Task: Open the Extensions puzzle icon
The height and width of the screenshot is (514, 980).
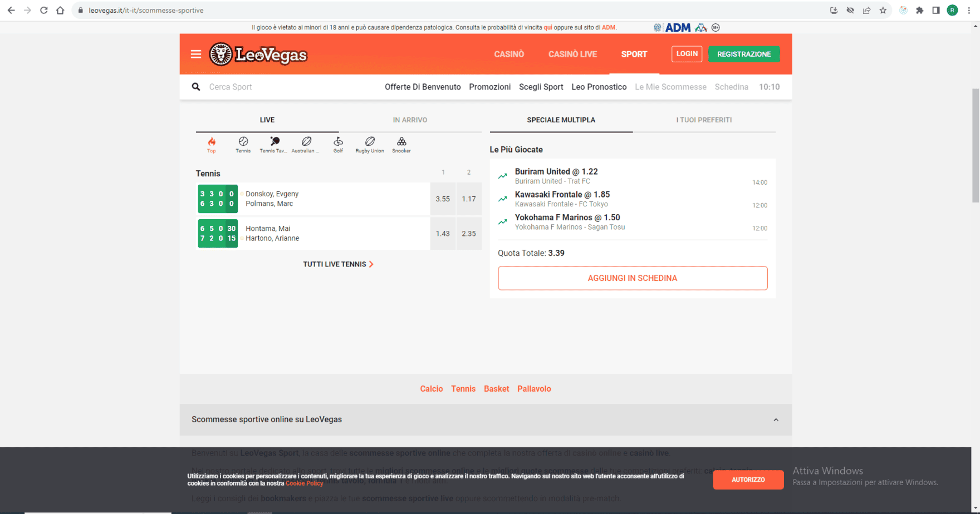Action: click(920, 10)
